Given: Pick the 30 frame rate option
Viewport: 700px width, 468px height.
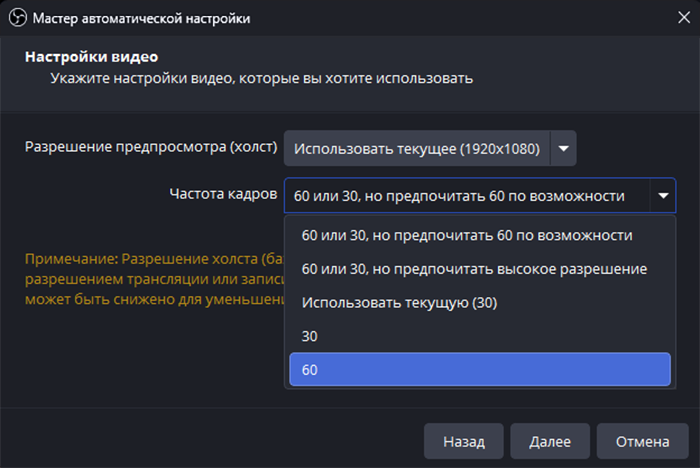Looking at the screenshot, I should 310,336.
